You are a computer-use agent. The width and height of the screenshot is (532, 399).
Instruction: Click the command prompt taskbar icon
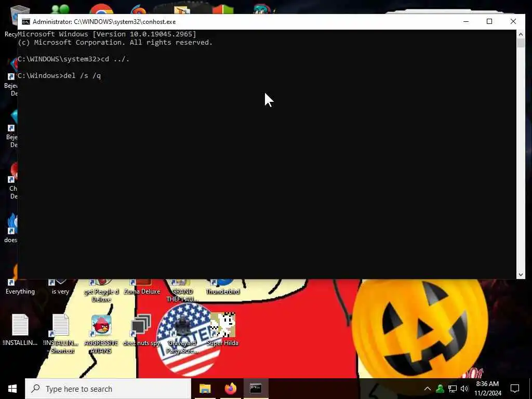256,389
